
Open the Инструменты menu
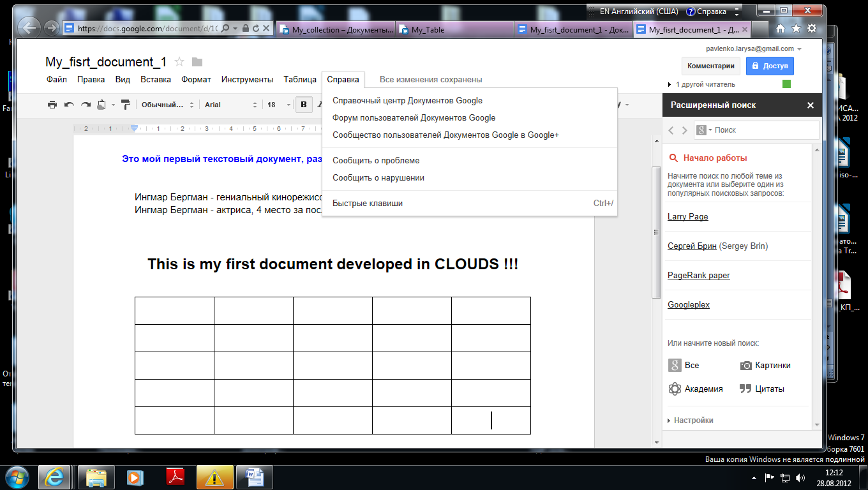click(247, 80)
